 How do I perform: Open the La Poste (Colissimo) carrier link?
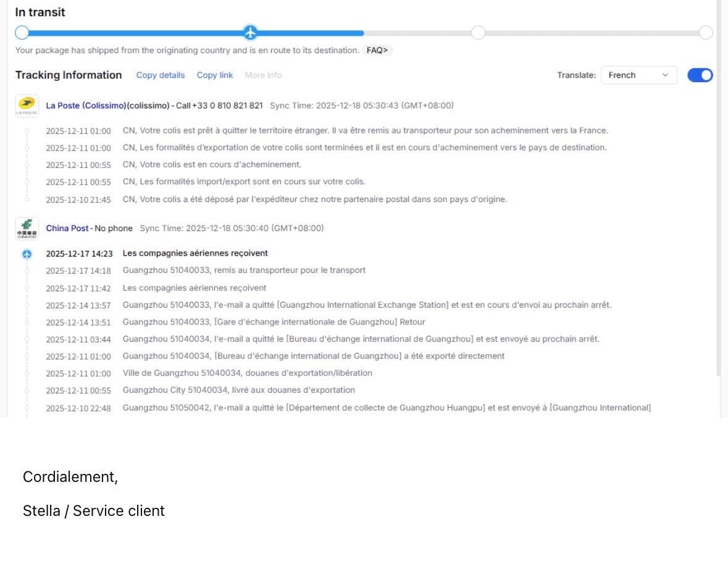(86, 106)
